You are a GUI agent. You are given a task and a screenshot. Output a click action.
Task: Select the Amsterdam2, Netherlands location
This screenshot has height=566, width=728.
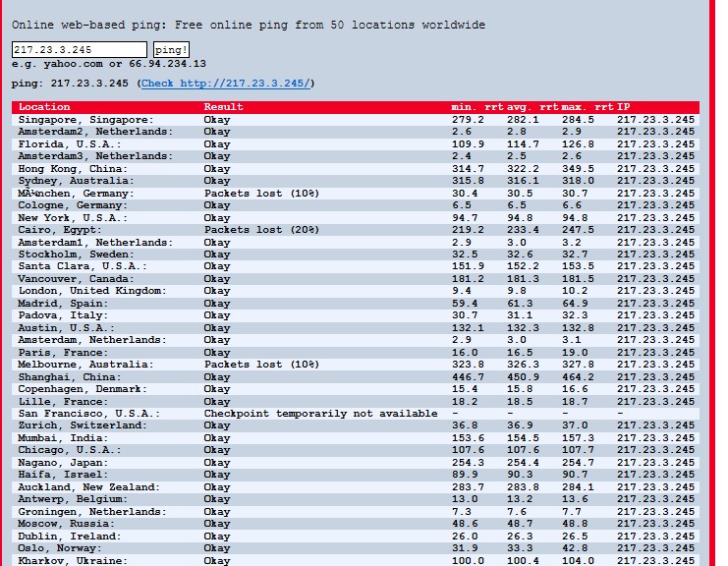pos(95,132)
